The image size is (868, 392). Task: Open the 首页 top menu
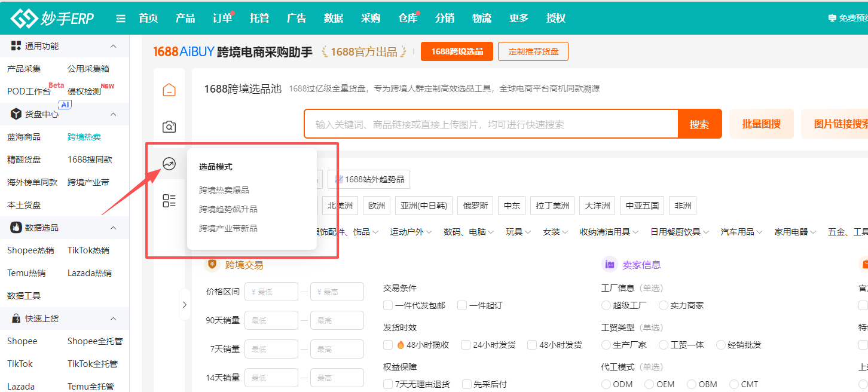[148, 19]
